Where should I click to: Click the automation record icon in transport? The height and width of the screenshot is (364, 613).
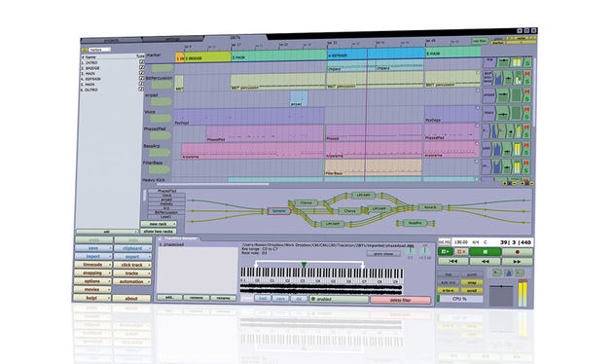460,251
